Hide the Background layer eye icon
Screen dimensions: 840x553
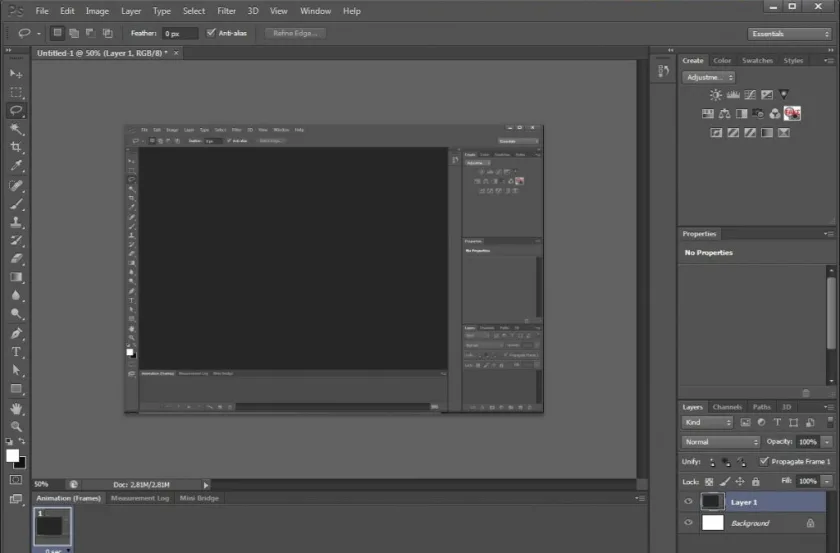point(688,522)
